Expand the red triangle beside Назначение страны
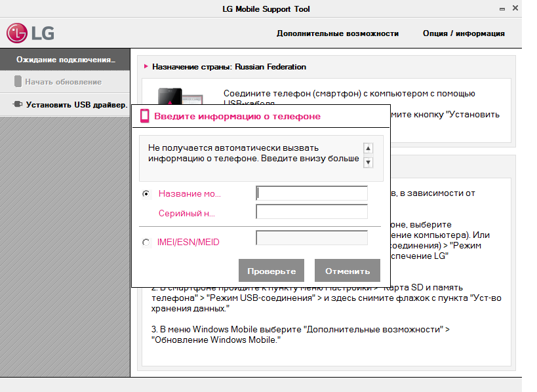537x392 pixels. 146,67
